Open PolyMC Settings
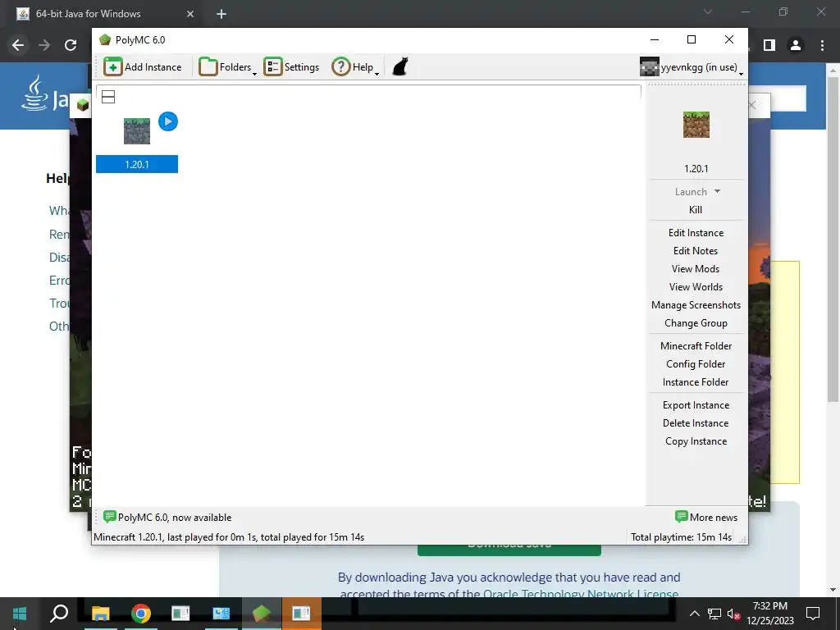This screenshot has width=840, height=630. 291,67
